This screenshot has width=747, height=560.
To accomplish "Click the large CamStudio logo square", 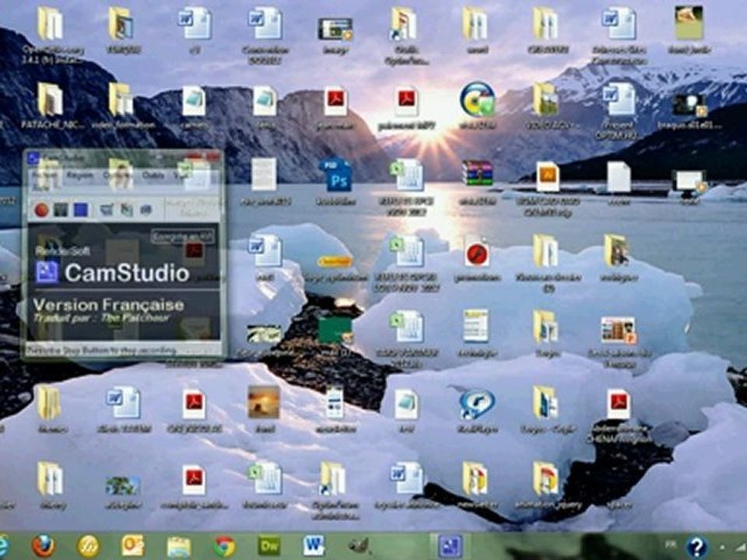I will pyautogui.click(x=47, y=272).
